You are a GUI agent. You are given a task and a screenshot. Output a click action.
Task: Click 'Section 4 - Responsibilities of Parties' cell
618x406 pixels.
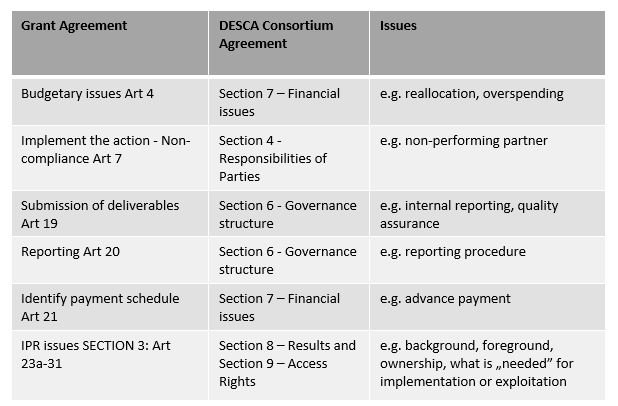(x=273, y=158)
